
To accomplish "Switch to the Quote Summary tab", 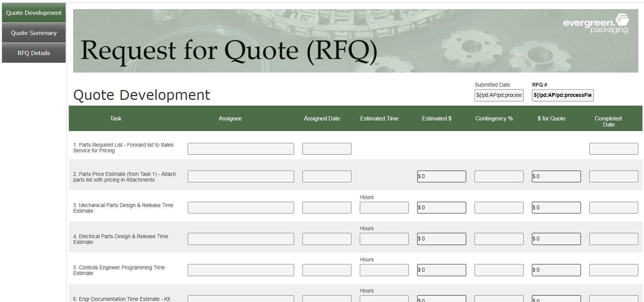I will tap(34, 33).
